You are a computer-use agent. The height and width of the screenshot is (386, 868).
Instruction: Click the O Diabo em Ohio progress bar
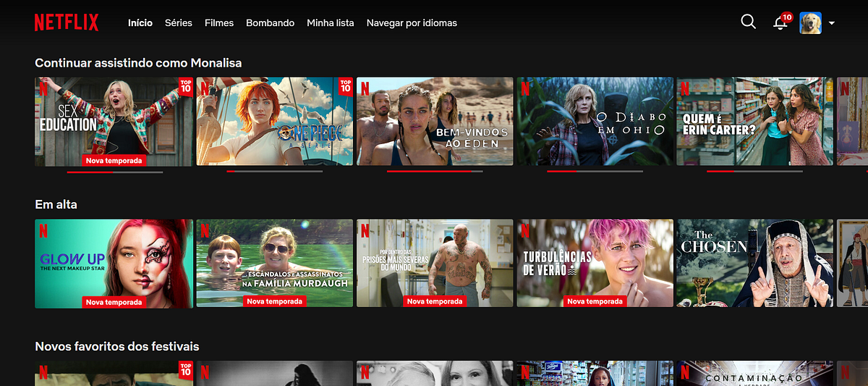(595, 172)
